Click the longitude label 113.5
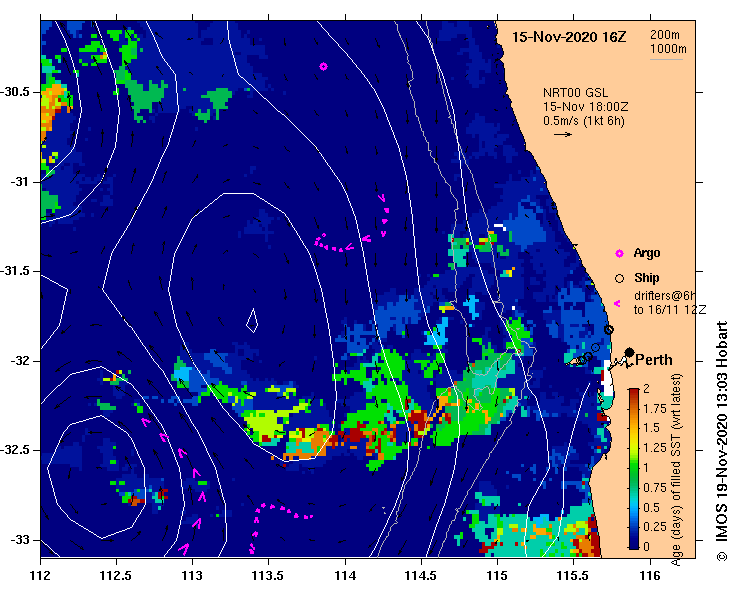The height and width of the screenshot is (592, 739). point(269,576)
